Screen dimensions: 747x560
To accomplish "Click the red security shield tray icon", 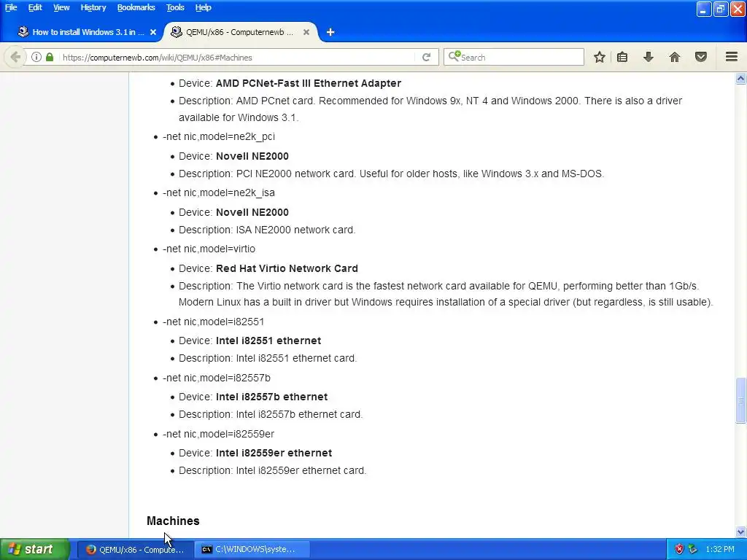I will tap(679, 549).
